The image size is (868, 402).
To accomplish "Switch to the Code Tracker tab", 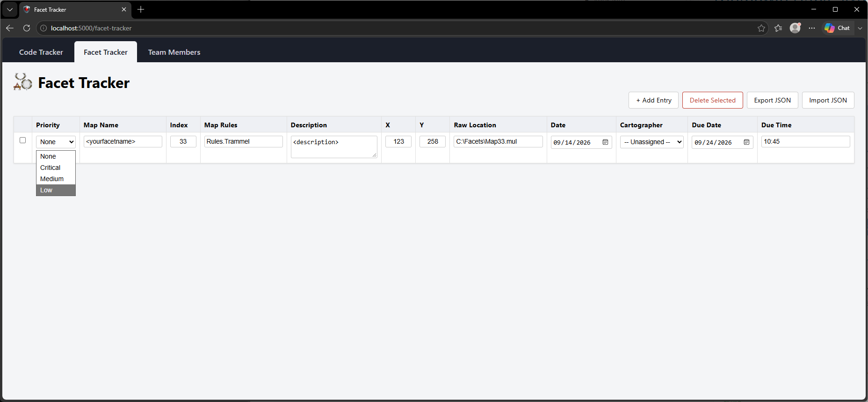I will pyautogui.click(x=41, y=52).
